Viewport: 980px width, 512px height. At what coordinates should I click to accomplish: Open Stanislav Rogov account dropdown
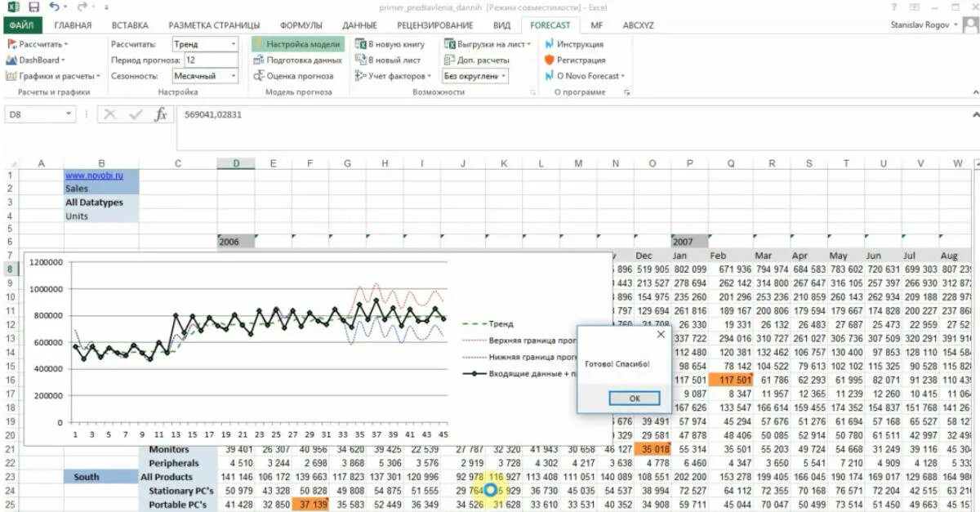pyautogui.click(x=924, y=25)
